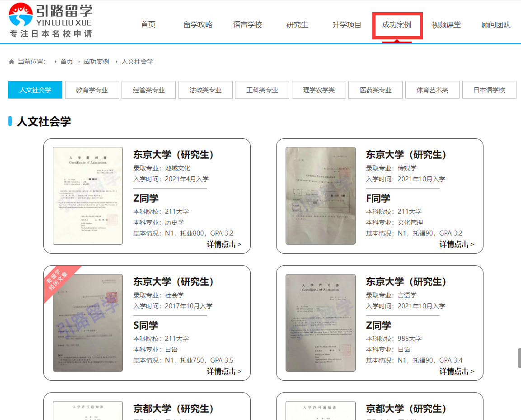Switch to the 日本语学校 tab

[x=489, y=90]
